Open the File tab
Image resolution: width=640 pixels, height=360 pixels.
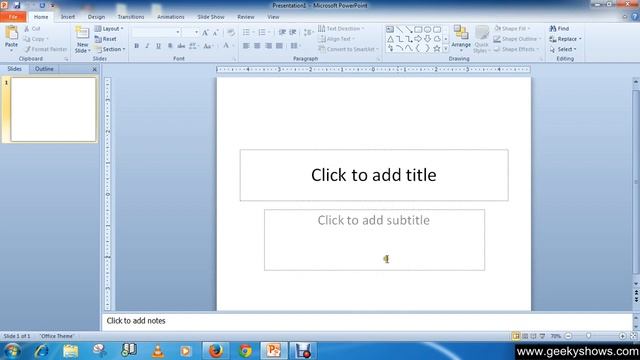pyautogui.click(x=13, y=17)
